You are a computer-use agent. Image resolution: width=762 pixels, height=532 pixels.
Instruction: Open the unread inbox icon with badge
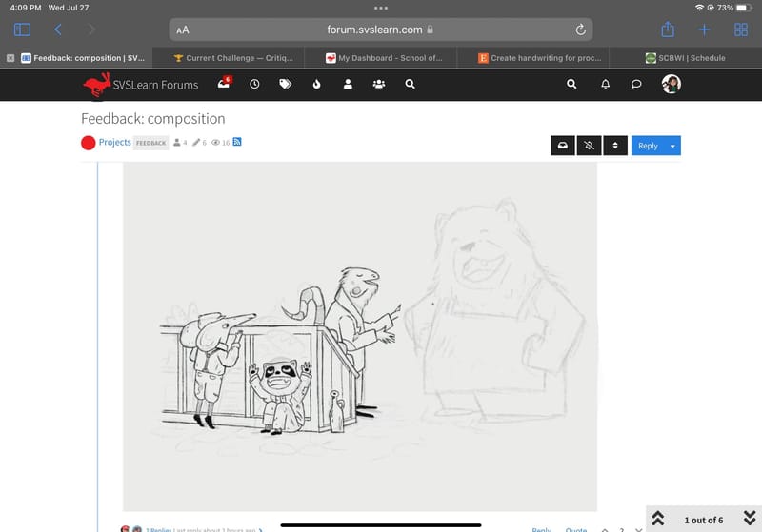coord(224,85)
